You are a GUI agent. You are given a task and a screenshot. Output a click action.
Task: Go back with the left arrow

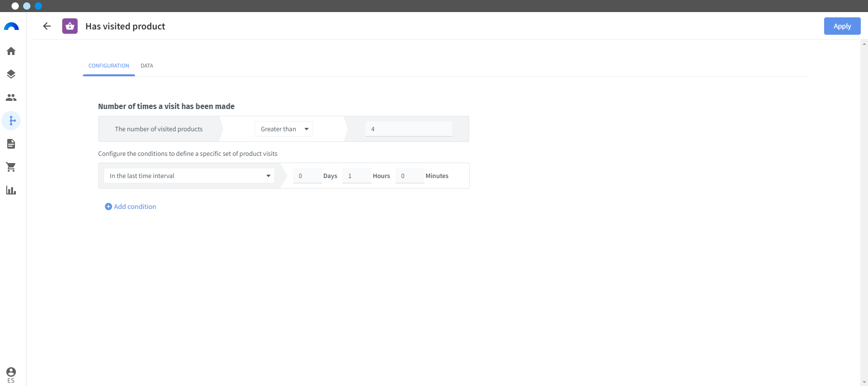pyautogui.click(x=47, y=26)
